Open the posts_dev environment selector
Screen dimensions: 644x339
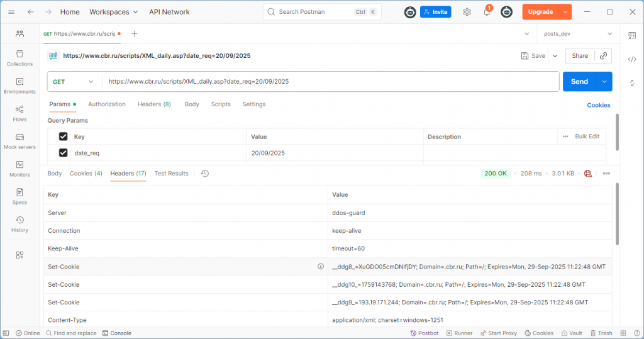pos(578,34)
